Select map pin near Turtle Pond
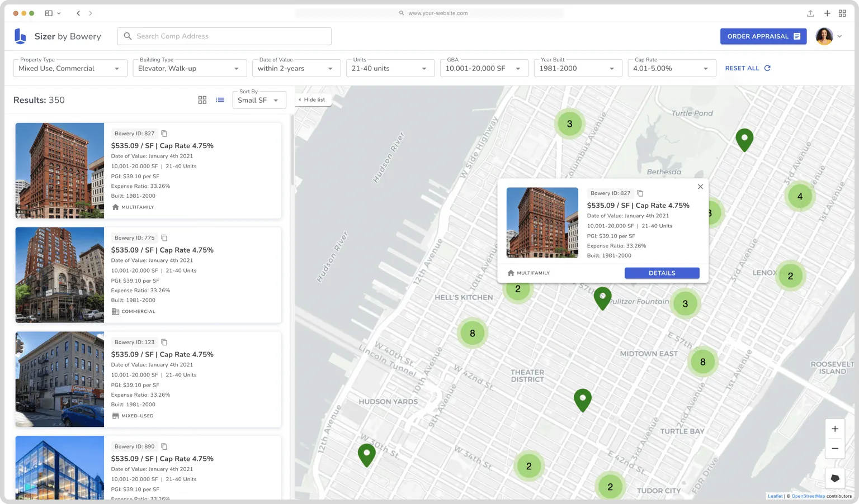The image size is (859, 504). [x=744, y=140]
